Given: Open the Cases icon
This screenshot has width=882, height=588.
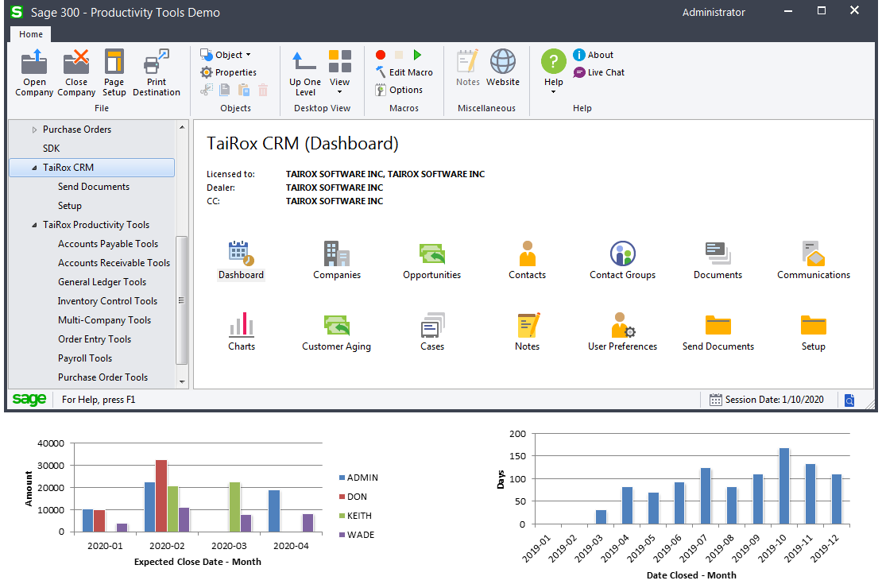Looking at the screenshot, I should 432,331.
